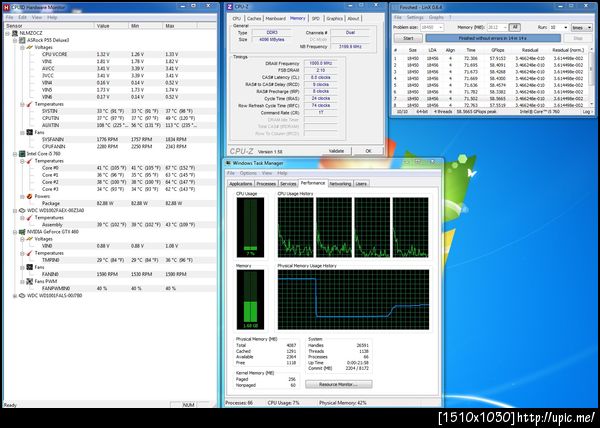
Task: Switch to the SPD tab in CPU-Z
Action: coord(315,18)
